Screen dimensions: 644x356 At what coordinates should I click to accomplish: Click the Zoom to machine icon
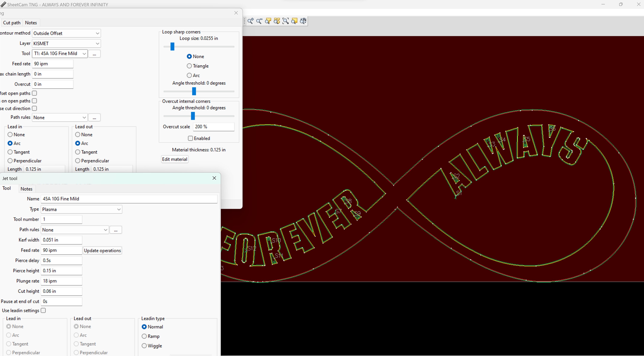tap(303, 21)
